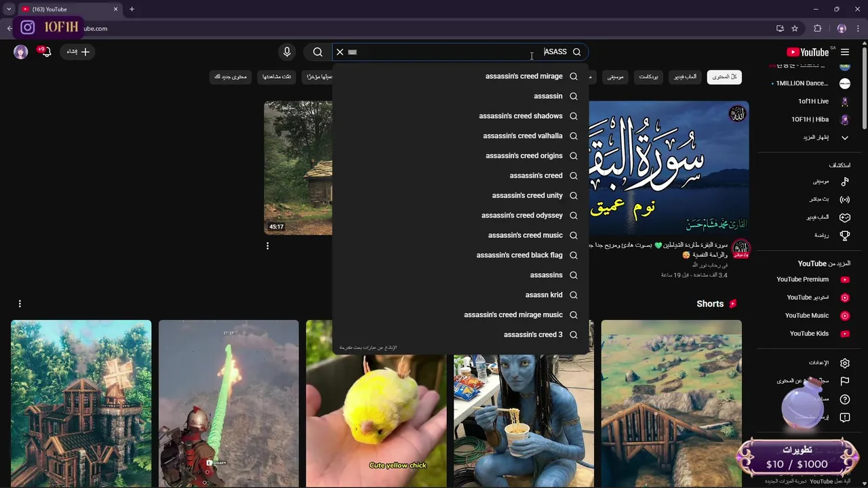This screenshot has width=868, height=488.
Task: Click the report search predictions link
Action: click(368, 348)
